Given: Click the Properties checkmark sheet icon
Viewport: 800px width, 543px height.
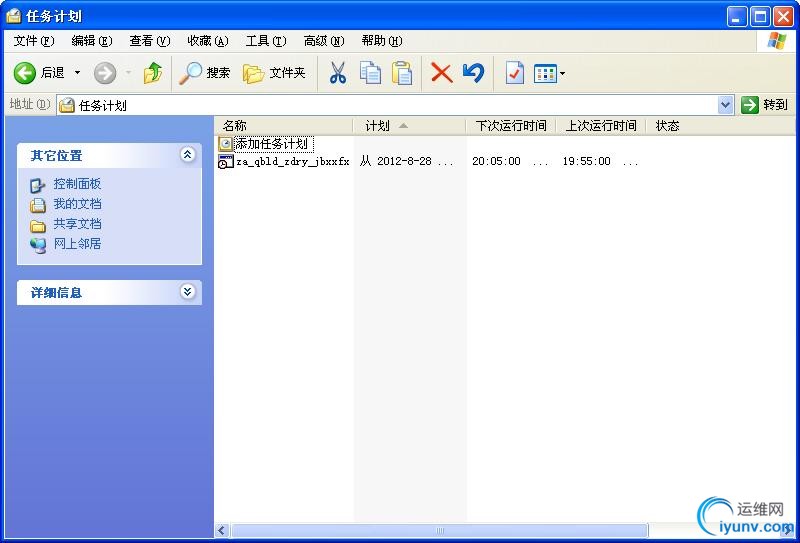Looking at the screenshot, I should (x=514, y=73).
